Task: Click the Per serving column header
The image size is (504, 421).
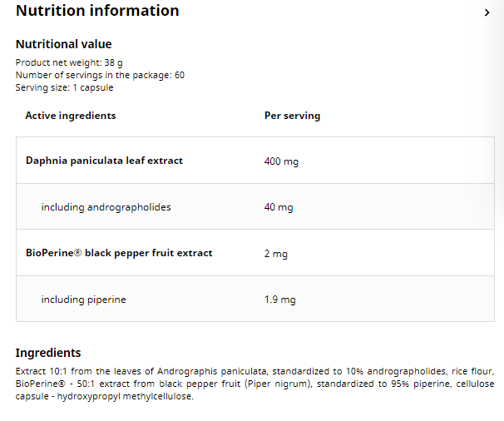Action: (292, 116)
